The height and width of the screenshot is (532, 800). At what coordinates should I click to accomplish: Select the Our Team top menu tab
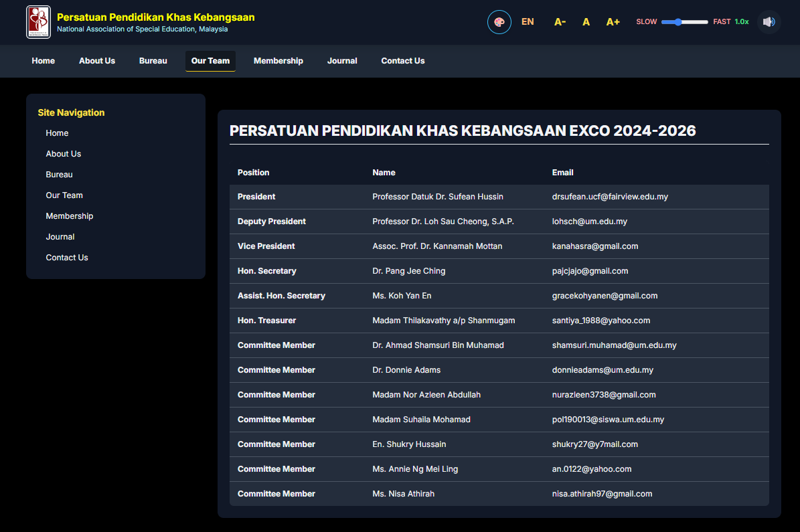tap(210, 61)
